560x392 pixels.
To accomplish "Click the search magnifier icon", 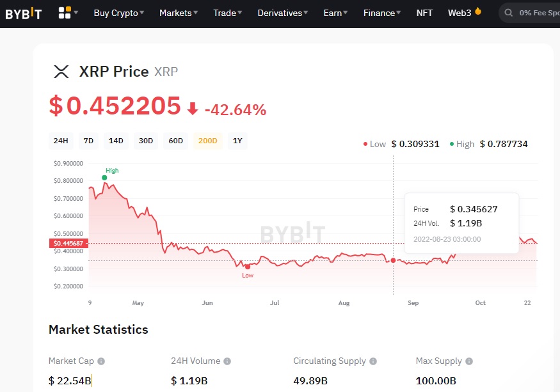I will (509, 13).
